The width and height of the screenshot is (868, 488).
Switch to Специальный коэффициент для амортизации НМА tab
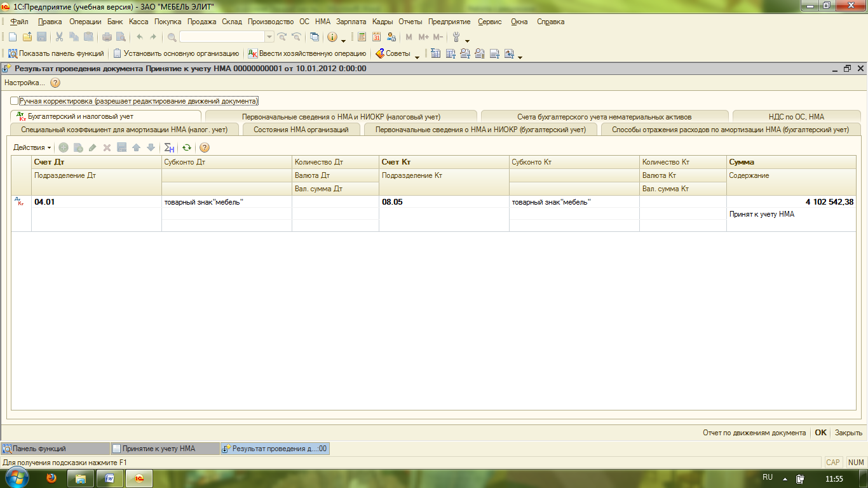point(124,130)
